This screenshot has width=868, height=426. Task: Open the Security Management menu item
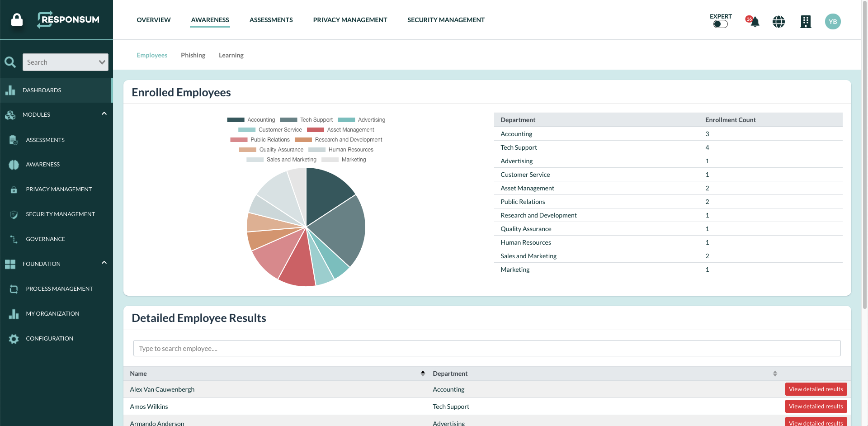(446, 19)
